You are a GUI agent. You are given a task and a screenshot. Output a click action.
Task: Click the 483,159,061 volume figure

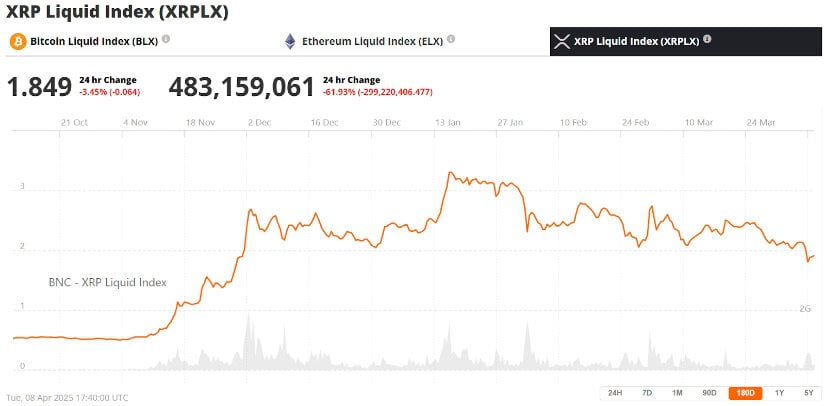(x=242, y=87)
